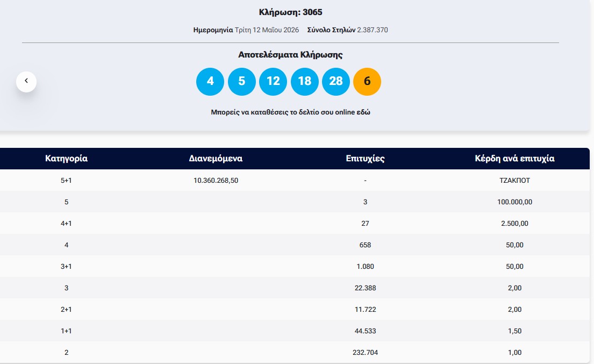The image size is (594, 364).
Task: Click the Ημερομηνία label
Action: click(213, 30)
